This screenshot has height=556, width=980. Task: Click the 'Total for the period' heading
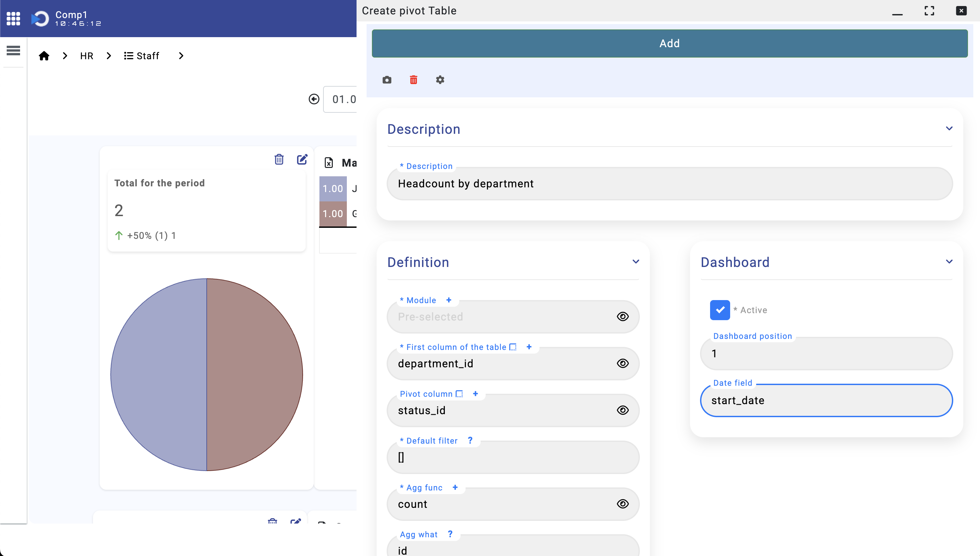coord(160,183)
